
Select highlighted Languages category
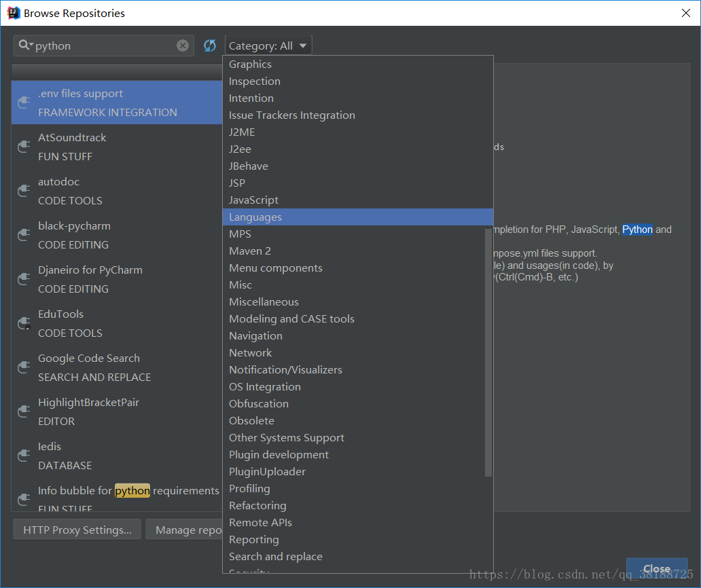pos(358,217)
